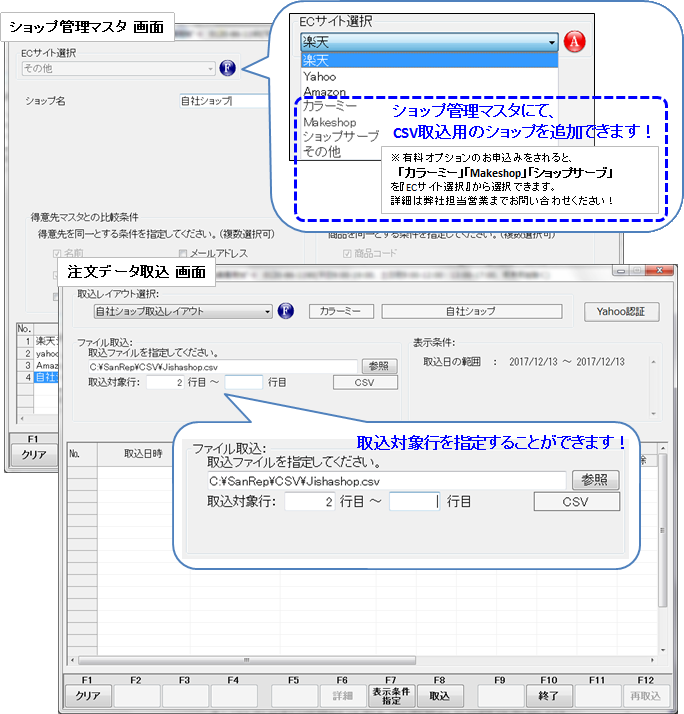Click the F6 詳細 button
684x714 pixels.
pyautogui.click(x=342, y=695)
